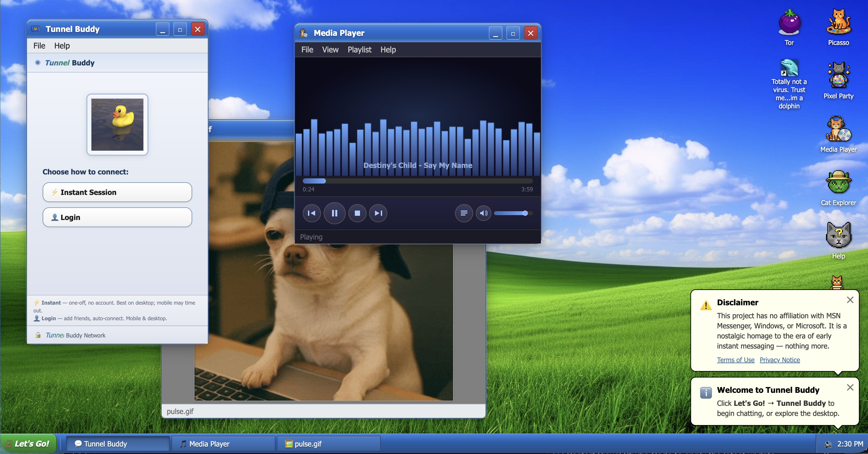Viewport: 868px width, 454px height.
Task: Click the 'Playing' status text in Media Player
Action: pyautogui.click(x=311, y=237)
